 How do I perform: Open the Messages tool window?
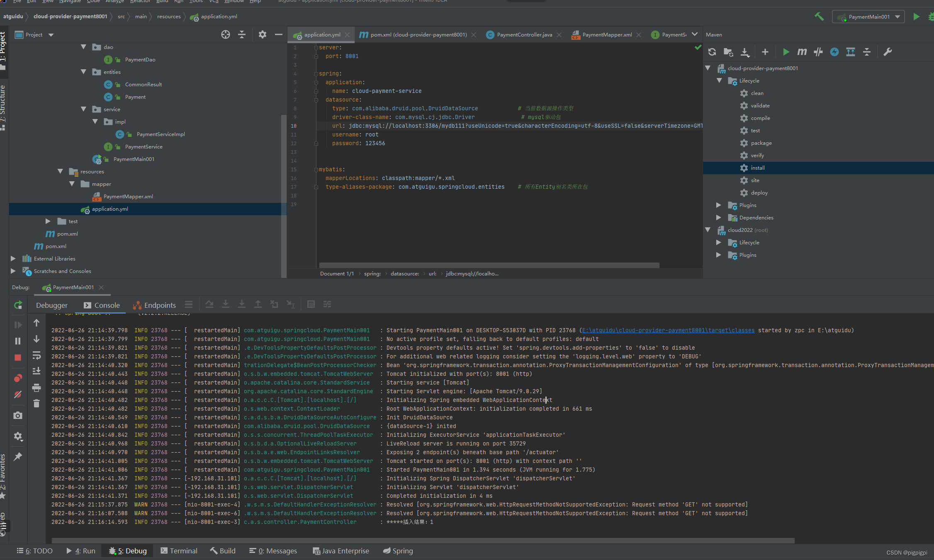pos(273,550)
